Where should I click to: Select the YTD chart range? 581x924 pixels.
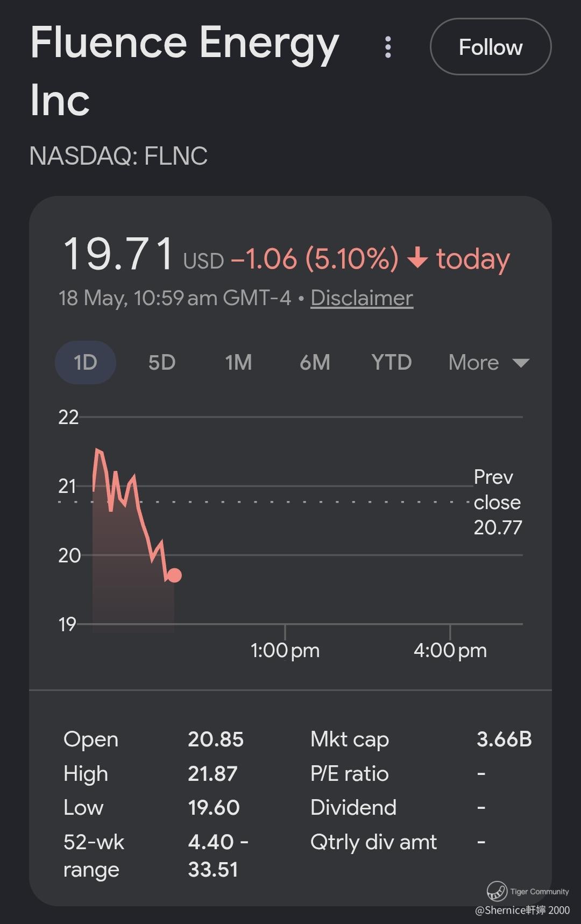pos(392,362)
